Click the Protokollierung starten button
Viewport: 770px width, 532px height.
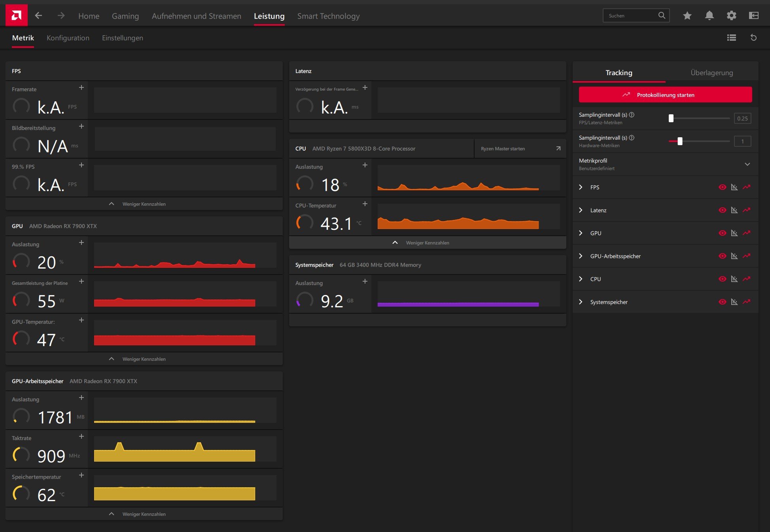coord(665,95)
